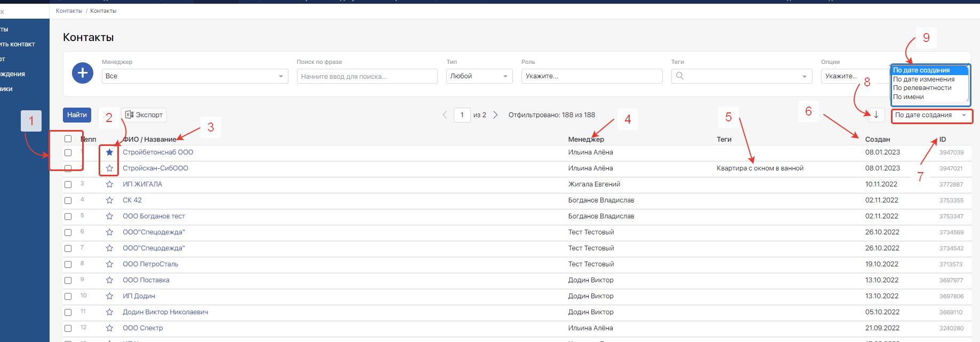Click the Экспорт button
The width and height of the screenshot is (980, 342).
[144, 115]
